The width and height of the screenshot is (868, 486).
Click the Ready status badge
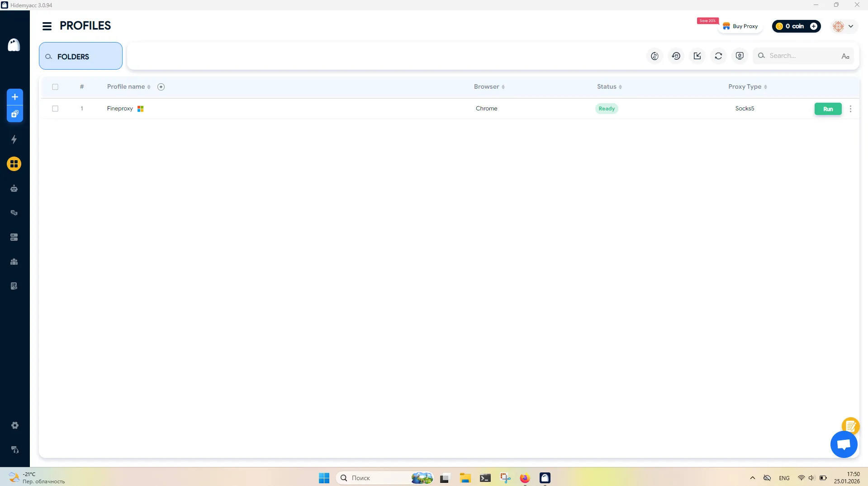[607, 109]
